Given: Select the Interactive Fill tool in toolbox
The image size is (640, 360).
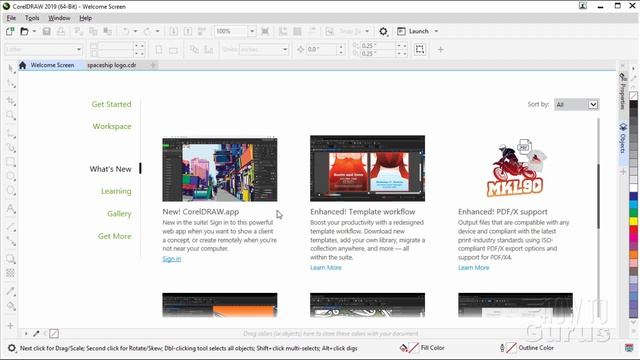Looking at the screenshot, I should (x=11, y=307).
